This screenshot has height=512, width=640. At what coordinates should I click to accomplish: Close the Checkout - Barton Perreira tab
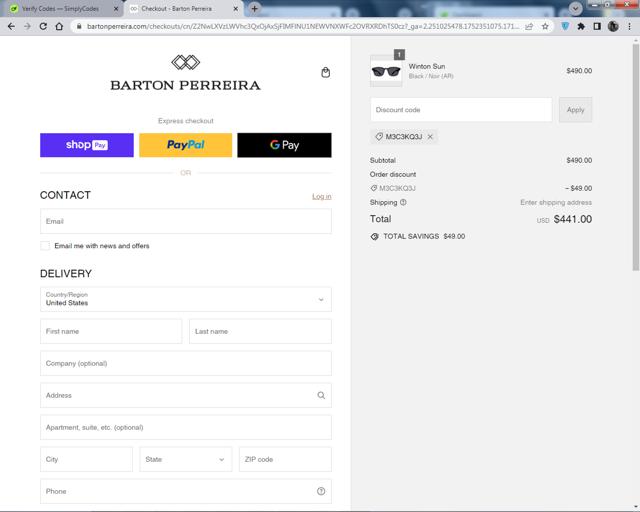(236, 9)
